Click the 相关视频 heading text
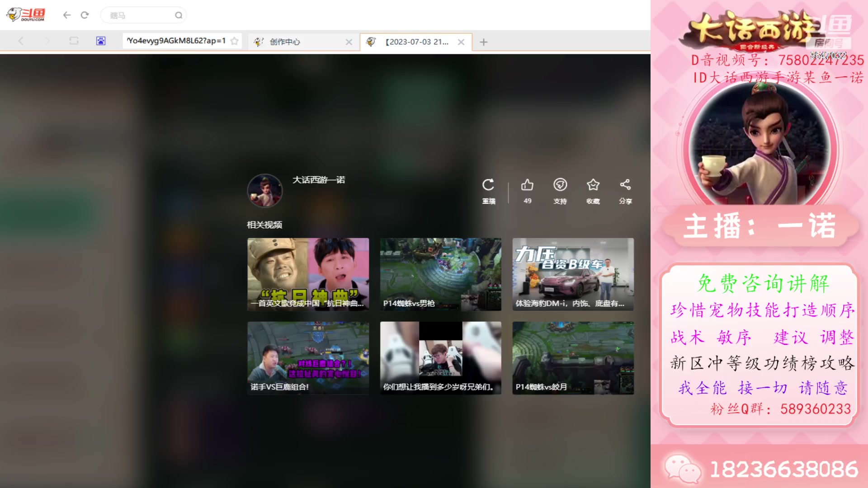 [x=264, y=225]
